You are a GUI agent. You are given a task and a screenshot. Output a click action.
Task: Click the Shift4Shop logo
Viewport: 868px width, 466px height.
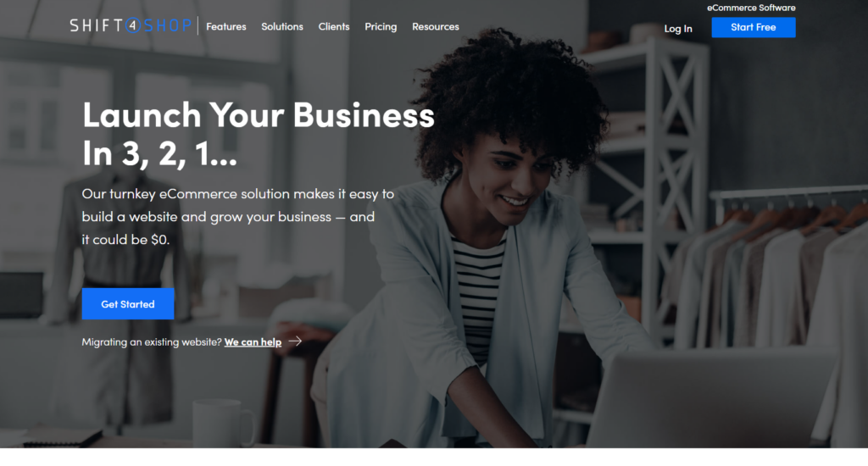131,25
